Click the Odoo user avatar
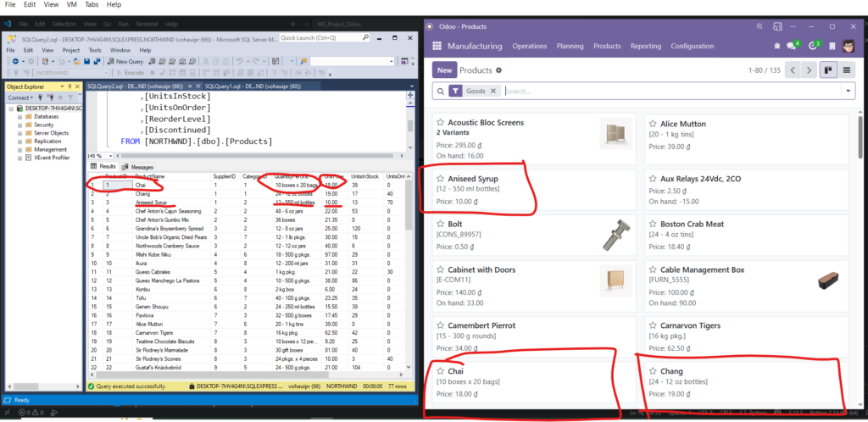Screen dimensions: 868x422 [847, 46]
